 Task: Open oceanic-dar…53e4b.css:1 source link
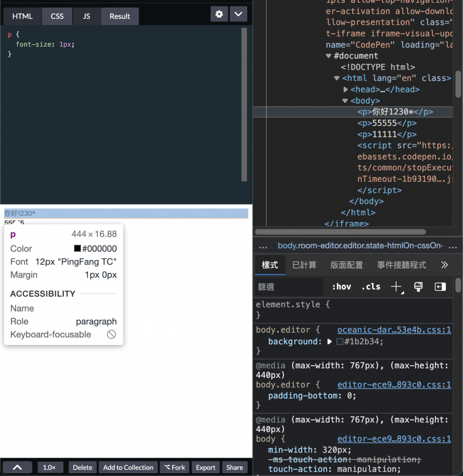tap(394, 330)
